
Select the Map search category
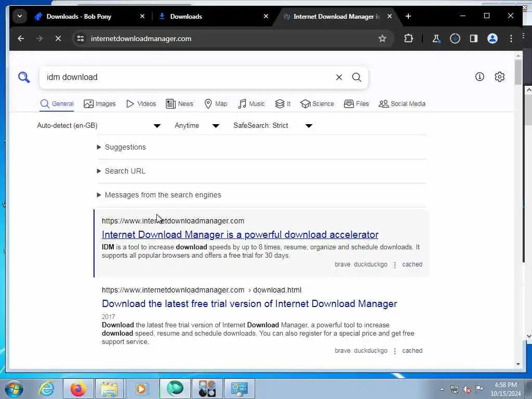(x=216, y=104)
